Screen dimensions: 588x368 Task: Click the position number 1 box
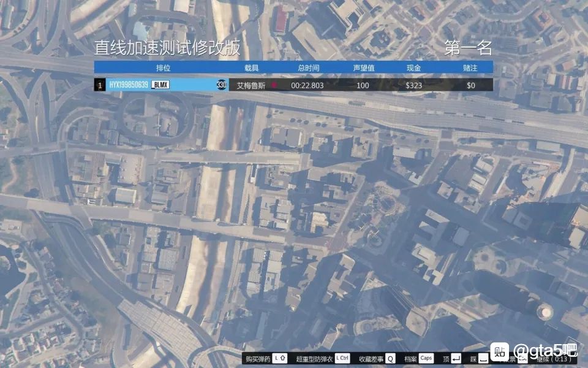point(100,85)
